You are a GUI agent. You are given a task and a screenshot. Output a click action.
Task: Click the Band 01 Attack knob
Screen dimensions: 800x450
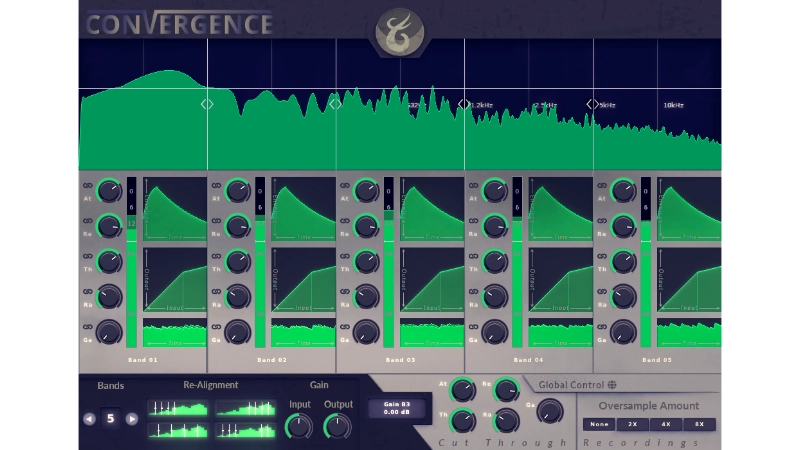tap(109, 191)
